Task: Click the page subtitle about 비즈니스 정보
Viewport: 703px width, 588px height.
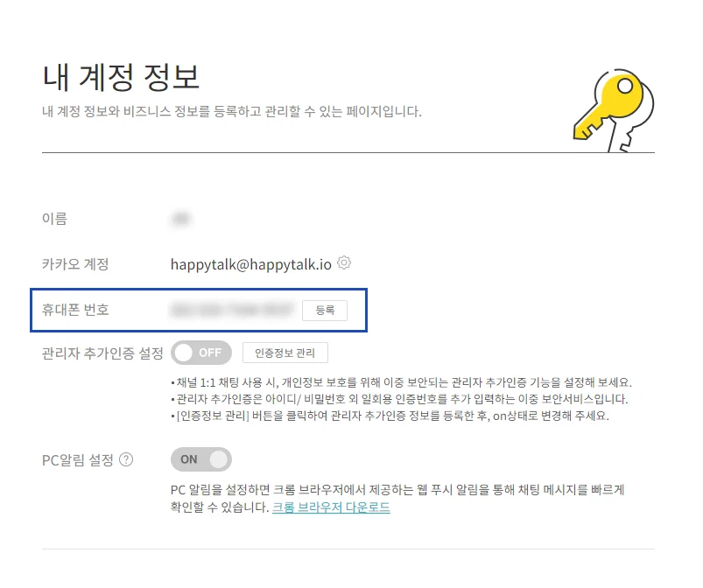Action: [232, 111]
